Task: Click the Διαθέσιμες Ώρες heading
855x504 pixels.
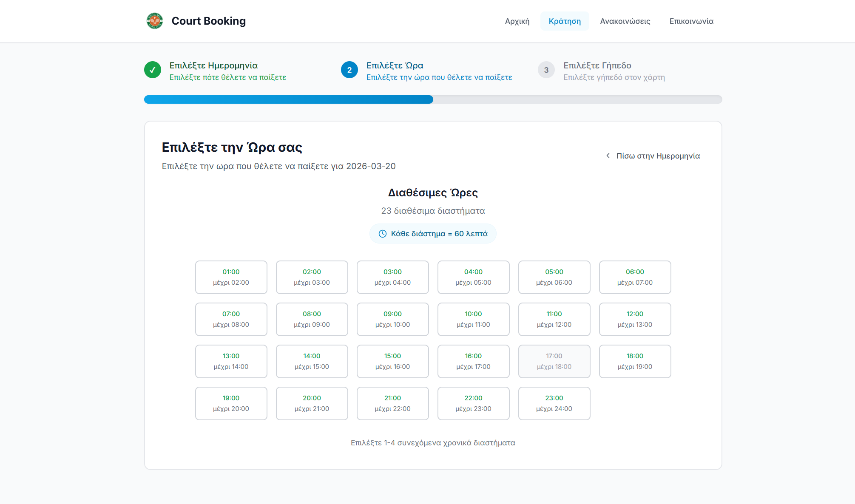Action: [433, 193]
